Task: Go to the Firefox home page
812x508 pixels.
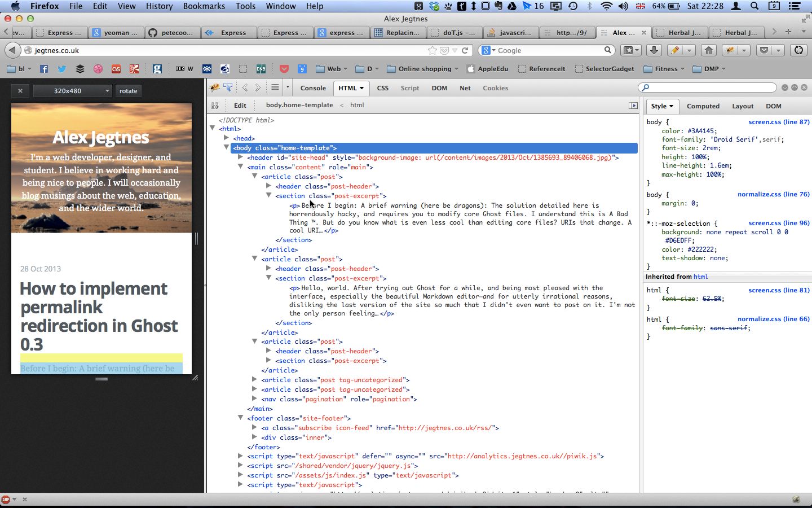Action: 709,50
